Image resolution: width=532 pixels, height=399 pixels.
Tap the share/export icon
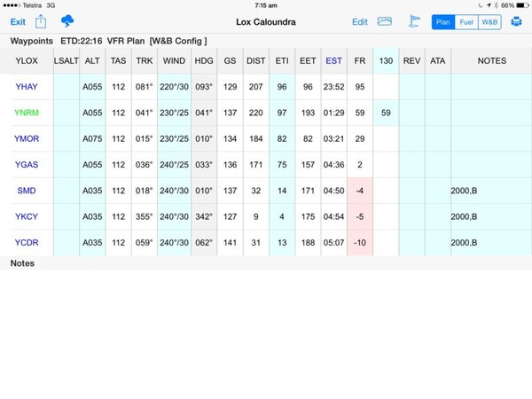pos(42,21)
